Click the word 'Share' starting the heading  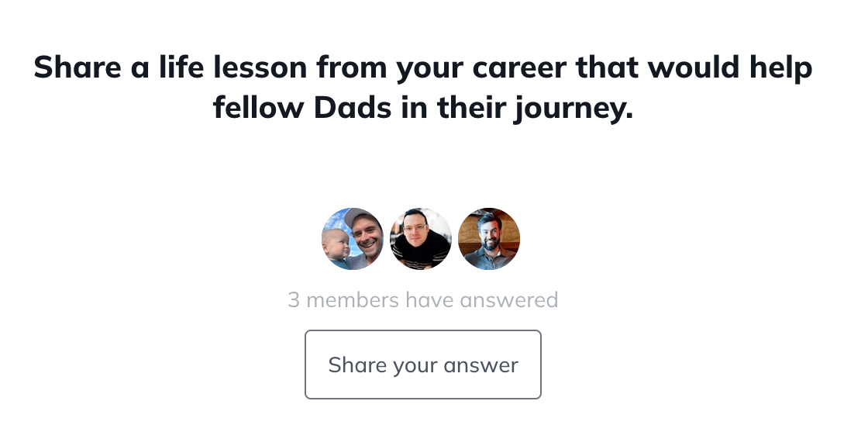click(x=77, y=67)
